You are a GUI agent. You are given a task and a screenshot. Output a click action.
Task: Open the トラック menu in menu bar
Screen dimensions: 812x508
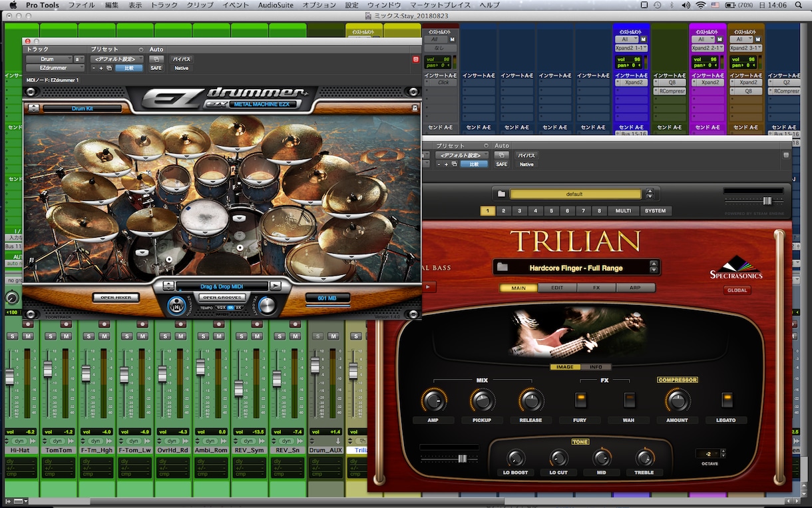click(164, 5)
